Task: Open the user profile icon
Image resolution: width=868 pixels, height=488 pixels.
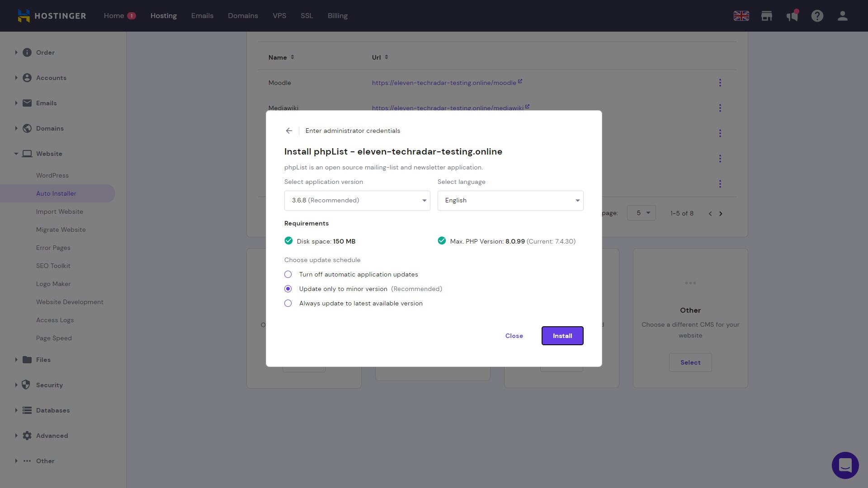Action: [842, 16]
